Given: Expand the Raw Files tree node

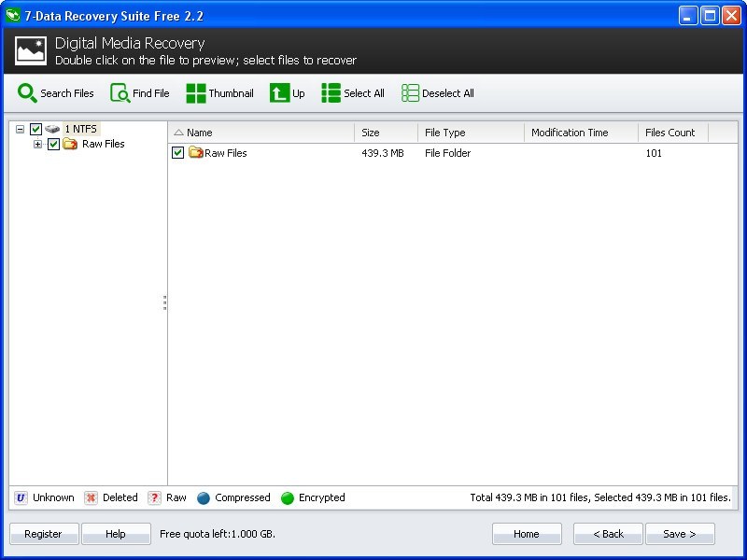Looking at the screenshot, I should click(37, 144).
